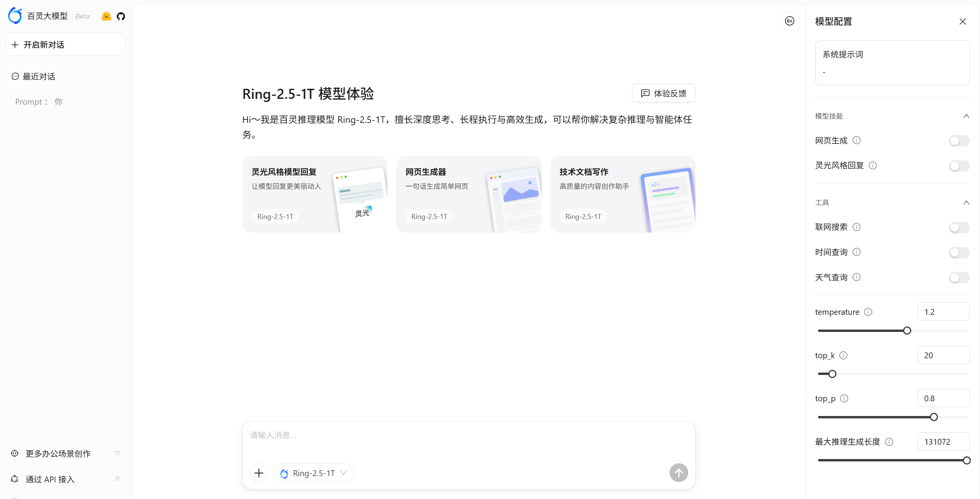Click info icon next to 联网搜索
Image resolution: width=980 pixels, height=499 pixels.
point(857,227)
